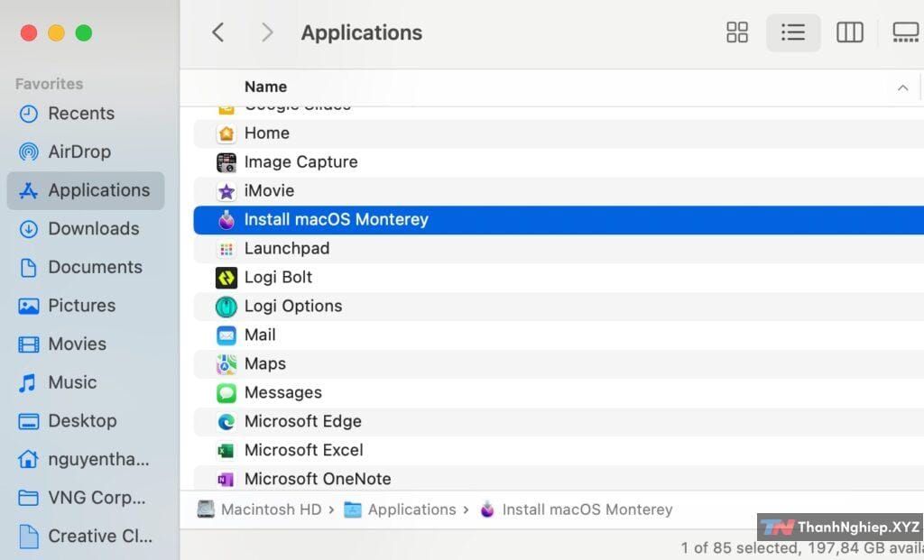Click the Messages bubble icon
This screenshot has width=924, height=560.
[x=226, y=393]
